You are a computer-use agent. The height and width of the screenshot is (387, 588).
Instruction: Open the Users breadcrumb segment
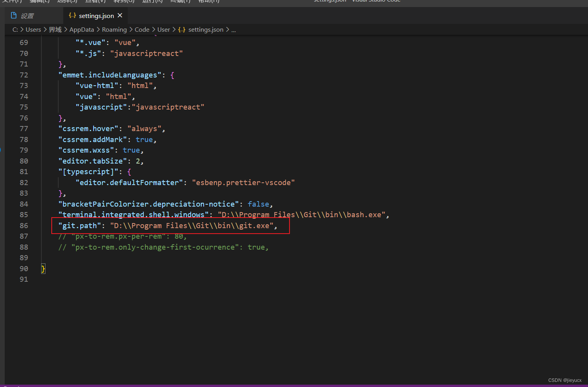[x=33, y=29]
